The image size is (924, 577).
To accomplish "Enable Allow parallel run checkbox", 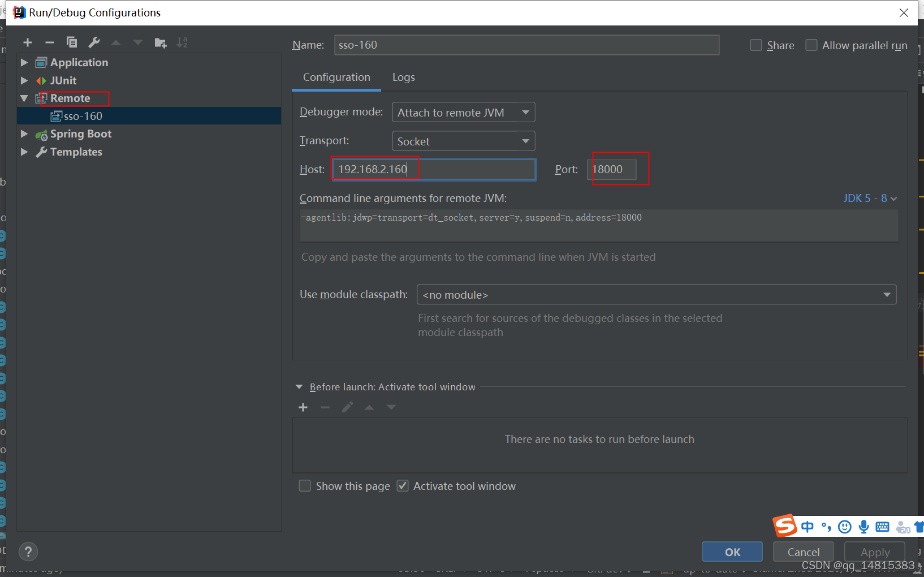I will [811, 45].
